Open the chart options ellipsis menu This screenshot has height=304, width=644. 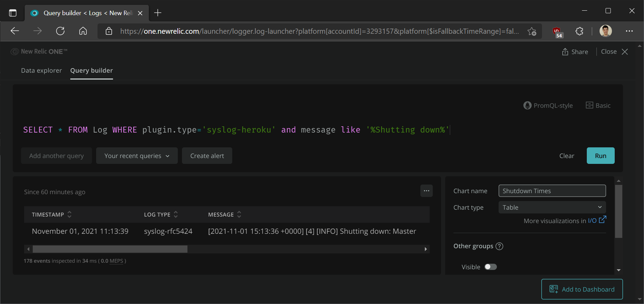point(427,191)
